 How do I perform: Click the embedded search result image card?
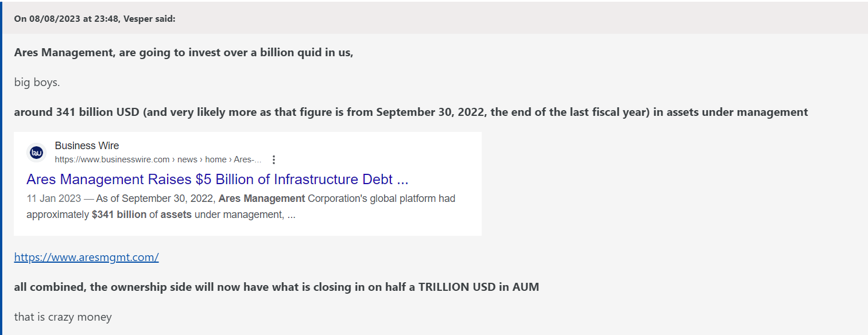[x=247, y=184]
